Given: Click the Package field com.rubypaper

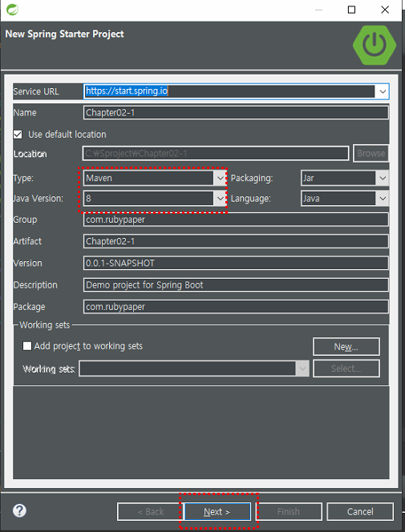Looking at the screenshot, I should [236, 307].
